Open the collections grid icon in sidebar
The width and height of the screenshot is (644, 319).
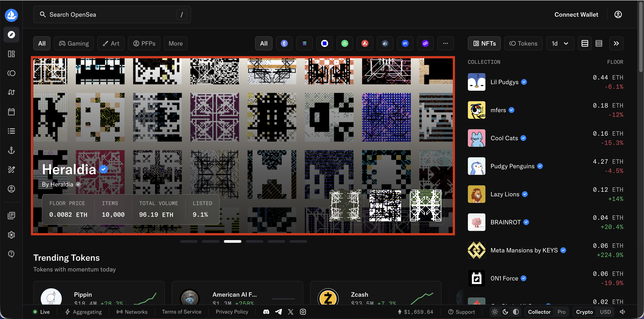pyautogui.click(x=11, y=54)
